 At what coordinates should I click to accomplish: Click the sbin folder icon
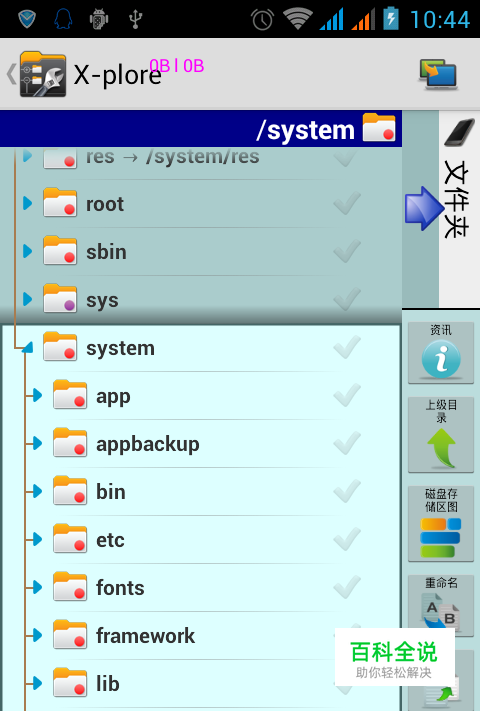[60, 251]
